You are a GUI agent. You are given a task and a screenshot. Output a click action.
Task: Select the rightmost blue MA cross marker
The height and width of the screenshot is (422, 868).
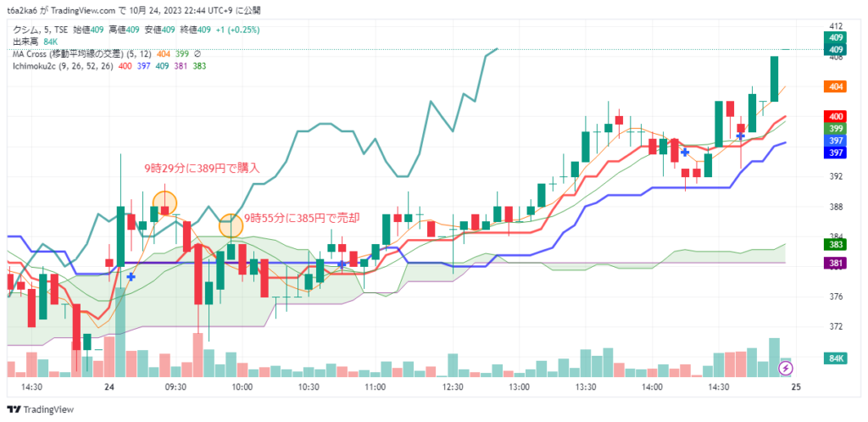coord(740,136)
